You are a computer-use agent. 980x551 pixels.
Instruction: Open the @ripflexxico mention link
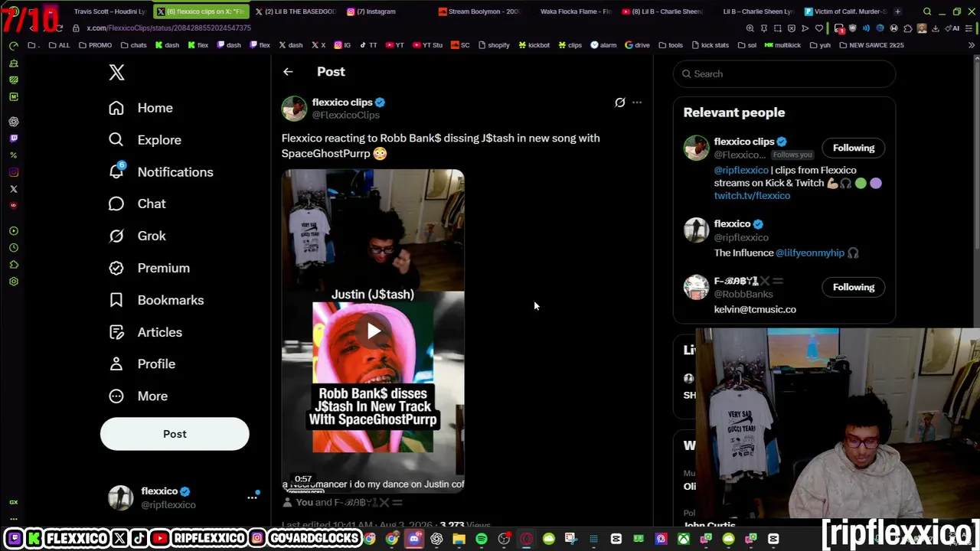pos(741,170)
